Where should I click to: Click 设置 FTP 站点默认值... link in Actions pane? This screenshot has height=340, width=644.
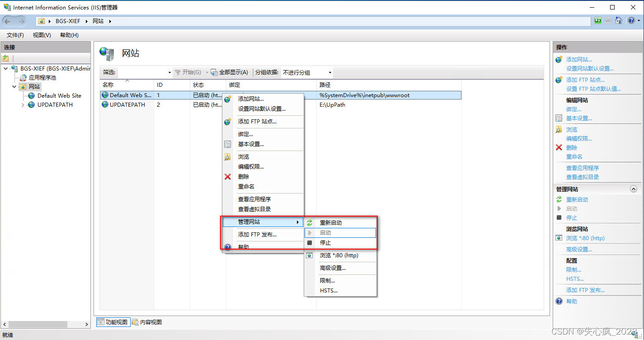point(593,89)
